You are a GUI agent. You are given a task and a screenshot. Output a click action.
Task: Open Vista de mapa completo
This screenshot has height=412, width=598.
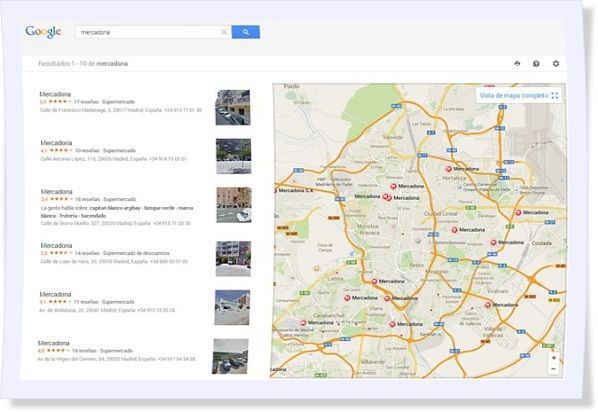pos(514,95)
